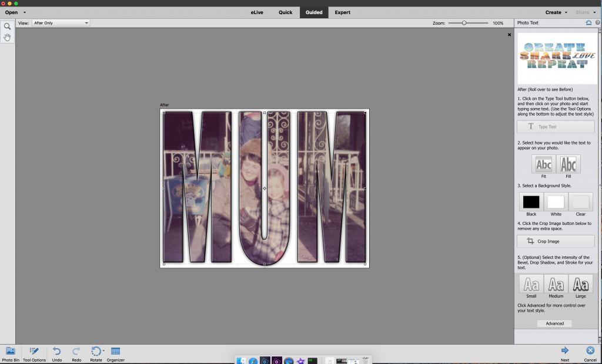Open QuickTime Player from the Dock
Viewport: 602px width, 364px height.
coord(289,361)
